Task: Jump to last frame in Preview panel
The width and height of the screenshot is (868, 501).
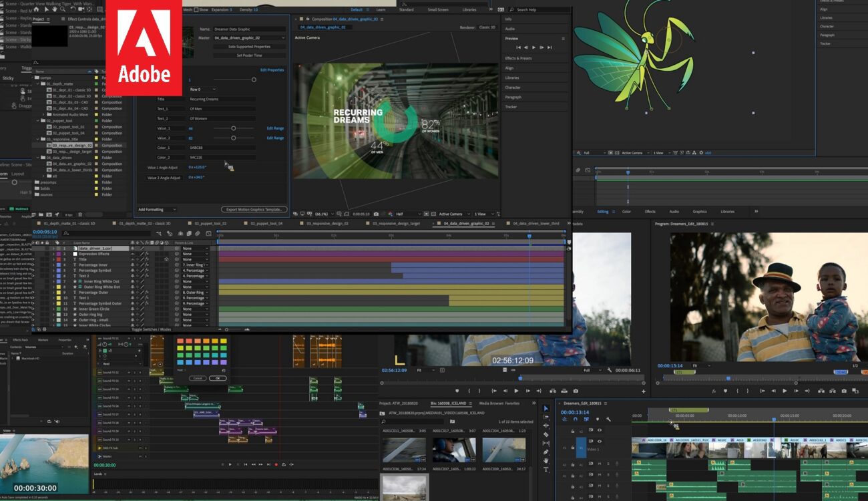Action: (550, 47)
